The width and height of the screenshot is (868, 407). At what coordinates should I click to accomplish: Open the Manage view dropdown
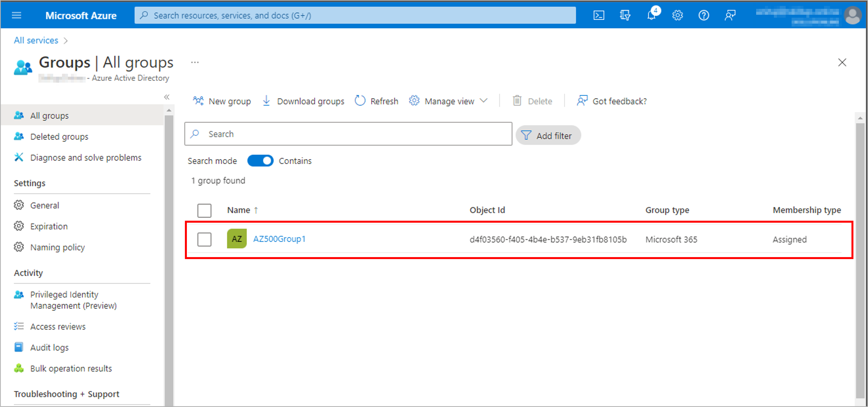tap(448, 101)
